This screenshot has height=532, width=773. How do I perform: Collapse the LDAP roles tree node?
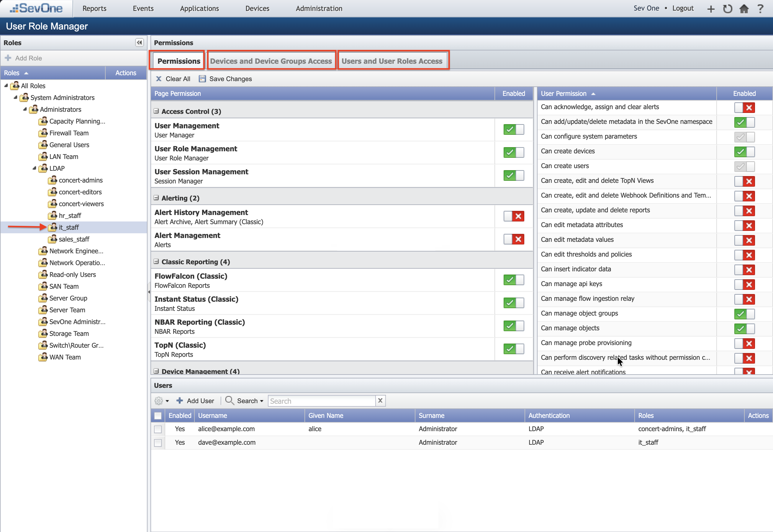tap(34, 168)
